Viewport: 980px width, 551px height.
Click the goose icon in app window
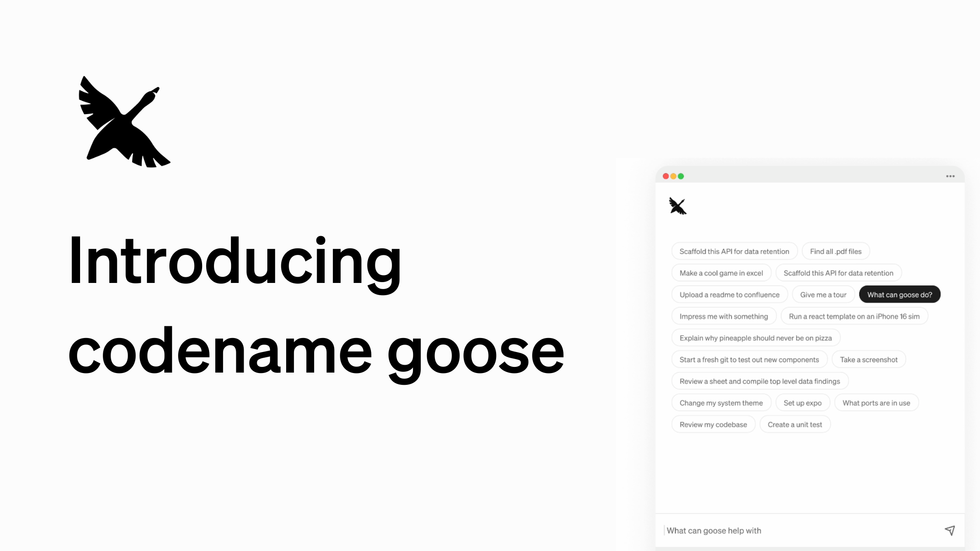click(x=677, y=205)
